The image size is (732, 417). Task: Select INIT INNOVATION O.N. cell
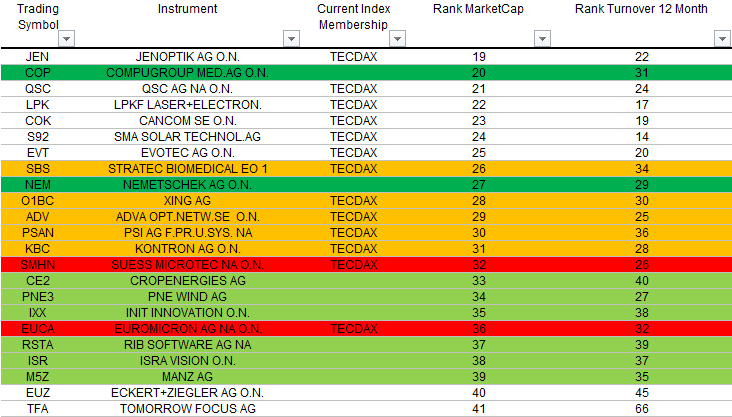[x=187, y=312]
